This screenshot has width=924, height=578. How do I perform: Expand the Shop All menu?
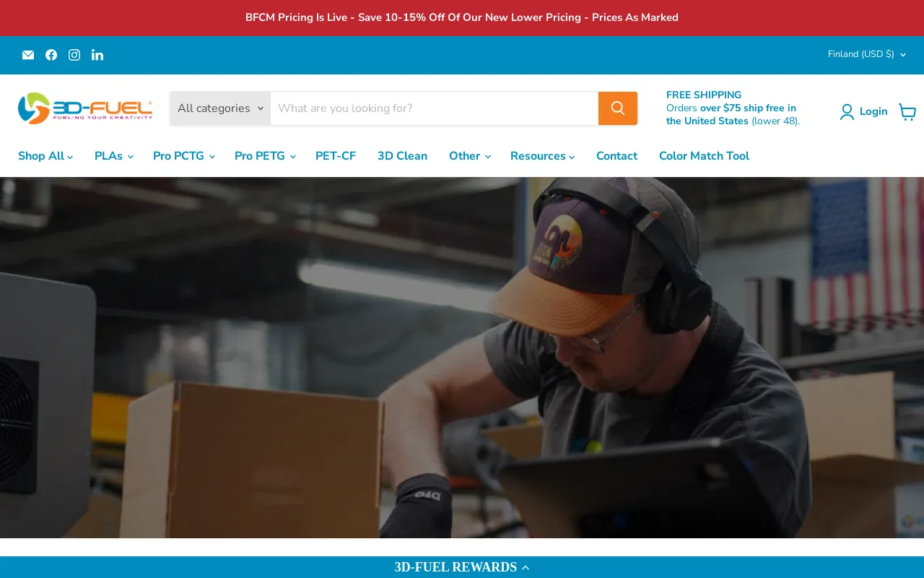click(x=45, y=156)
